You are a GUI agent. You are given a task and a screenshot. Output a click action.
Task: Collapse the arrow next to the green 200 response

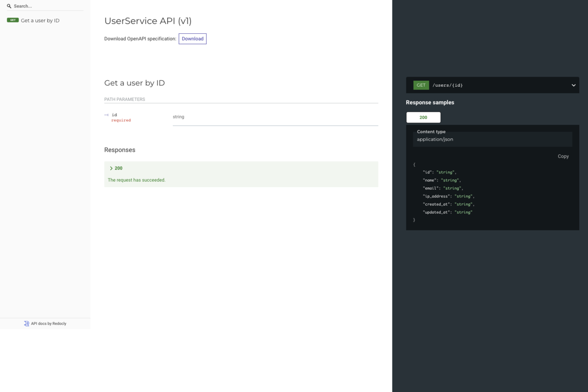tap(112, 168)
